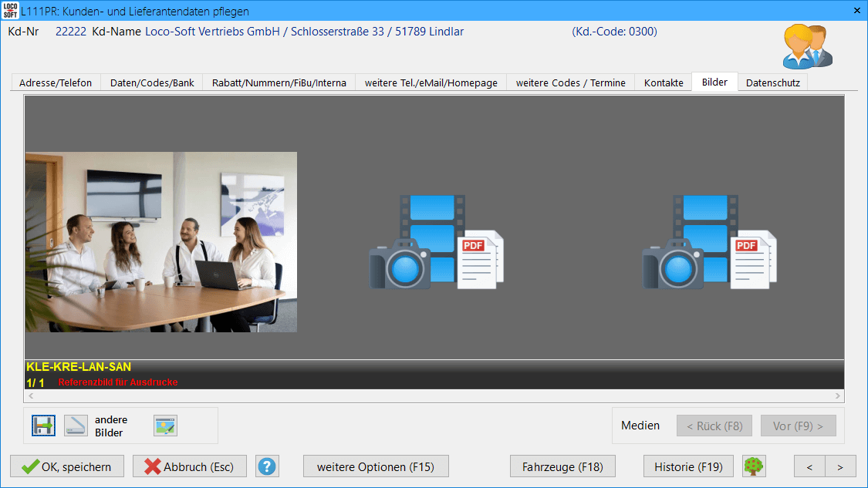Go to next record with > arrow
The width and height of the screenshot is (868, 488).
[x=840, y=466]
